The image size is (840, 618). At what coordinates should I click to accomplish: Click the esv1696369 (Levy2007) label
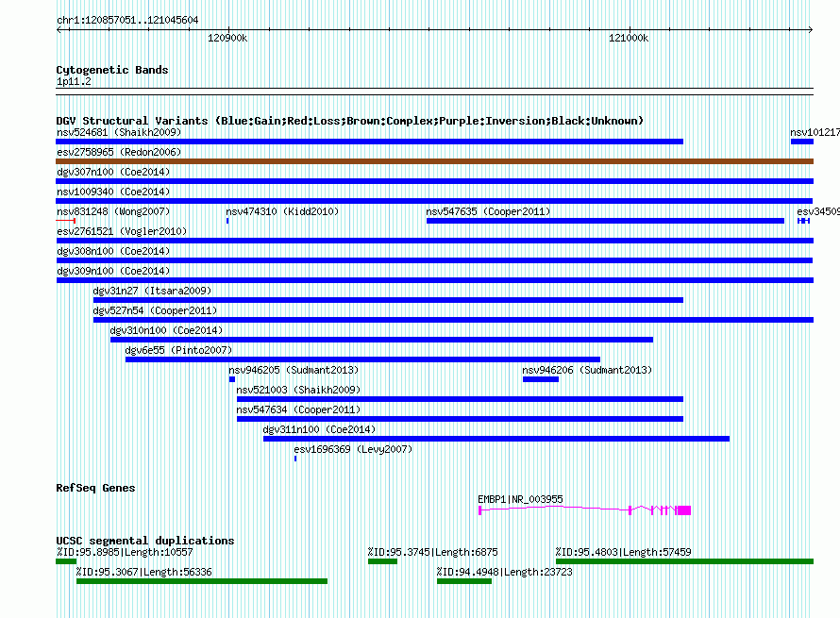coord(353,449)
